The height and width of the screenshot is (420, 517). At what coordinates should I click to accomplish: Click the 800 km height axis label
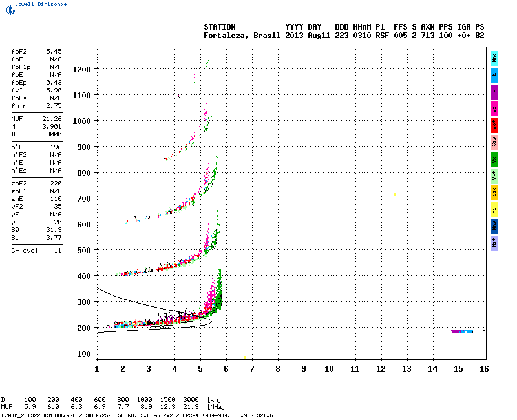coord(84,173)
